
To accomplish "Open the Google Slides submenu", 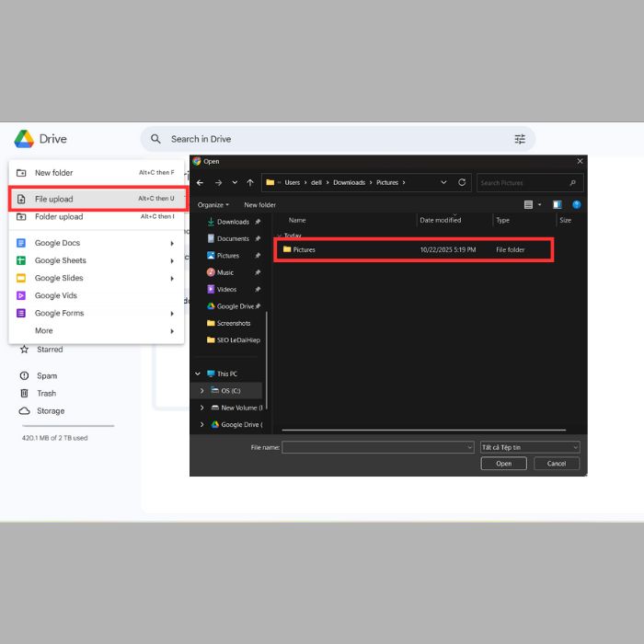I will 96,278.
